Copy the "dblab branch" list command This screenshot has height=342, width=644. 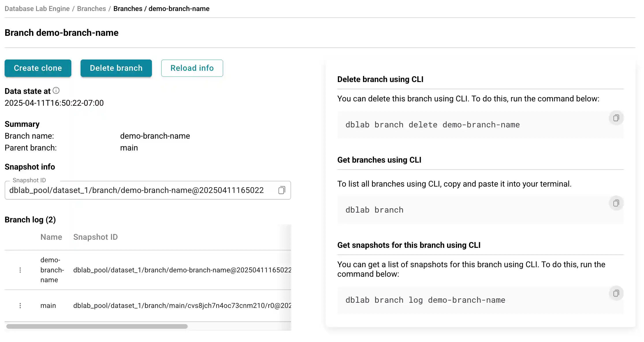[x=616, y=203]
